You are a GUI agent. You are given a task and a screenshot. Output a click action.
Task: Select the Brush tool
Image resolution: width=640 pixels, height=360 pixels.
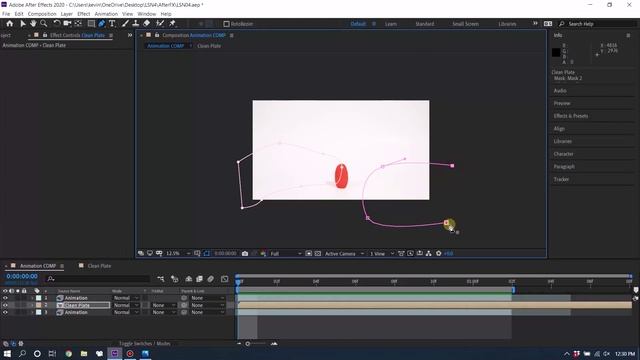125,24
